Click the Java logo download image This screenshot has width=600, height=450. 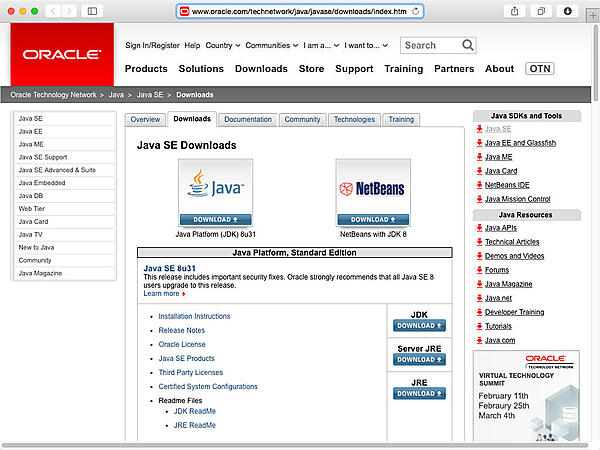(215, 186)
